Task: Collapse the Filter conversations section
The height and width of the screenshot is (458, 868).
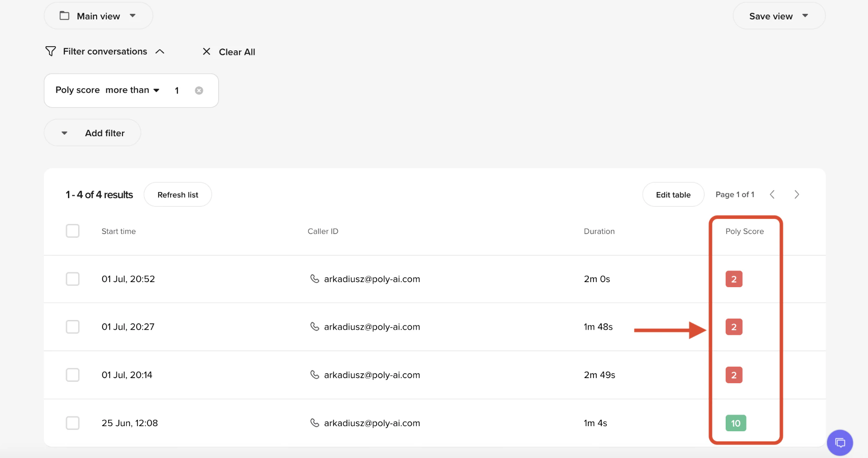Action: (x=160, y=52)
